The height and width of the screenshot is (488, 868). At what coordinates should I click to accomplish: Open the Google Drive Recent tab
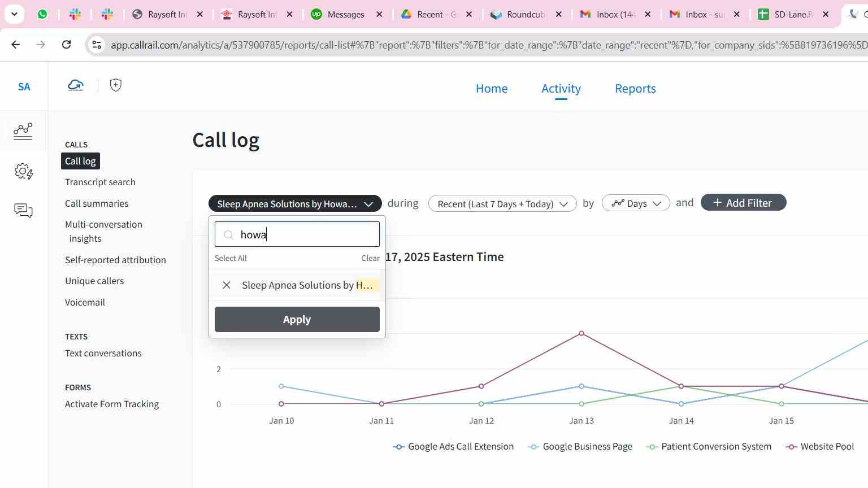point(429,14)
